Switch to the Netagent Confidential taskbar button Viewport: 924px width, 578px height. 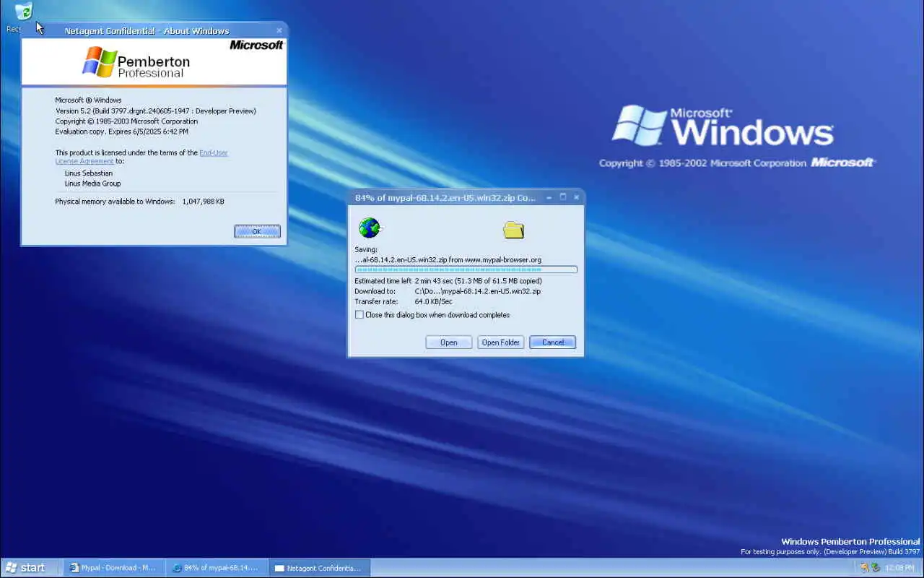320,568
